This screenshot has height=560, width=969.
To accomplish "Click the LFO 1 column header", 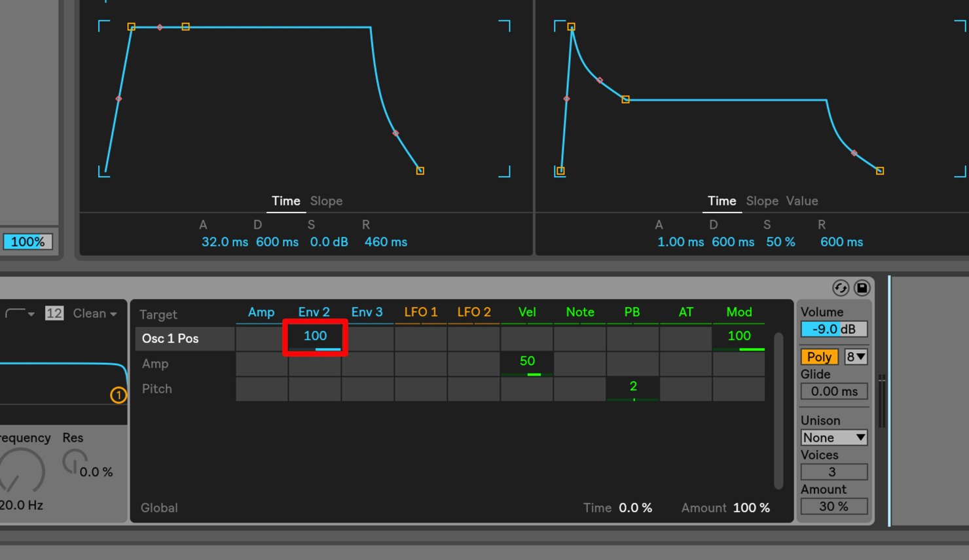I will point(421,312).
